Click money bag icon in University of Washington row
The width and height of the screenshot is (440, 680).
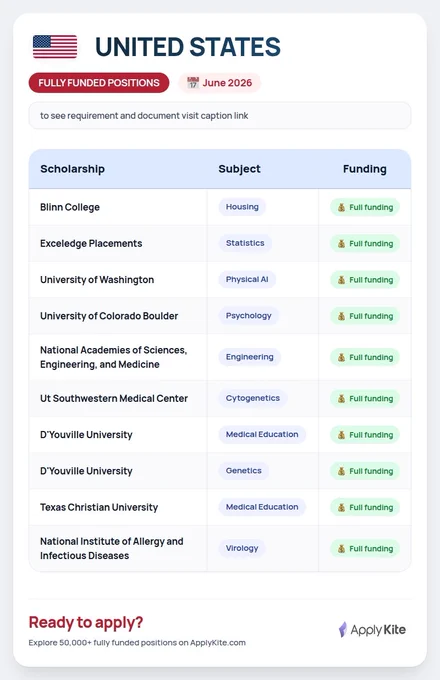[x=342, y=280]
